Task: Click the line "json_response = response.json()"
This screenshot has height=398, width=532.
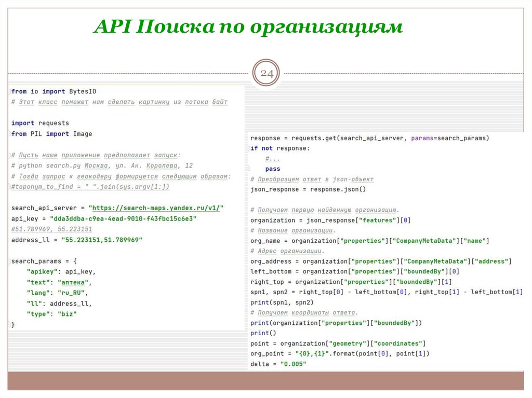Action: (308, 189)
